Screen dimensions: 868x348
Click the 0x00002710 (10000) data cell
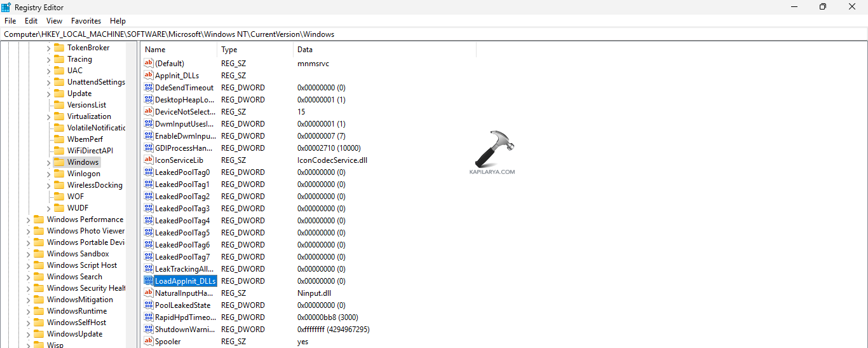[x=329, y=148]
